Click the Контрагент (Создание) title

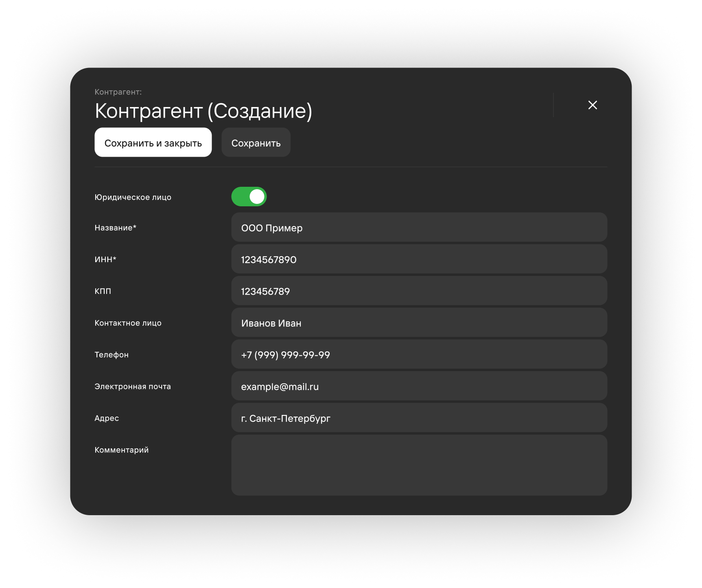coord(203,111)
